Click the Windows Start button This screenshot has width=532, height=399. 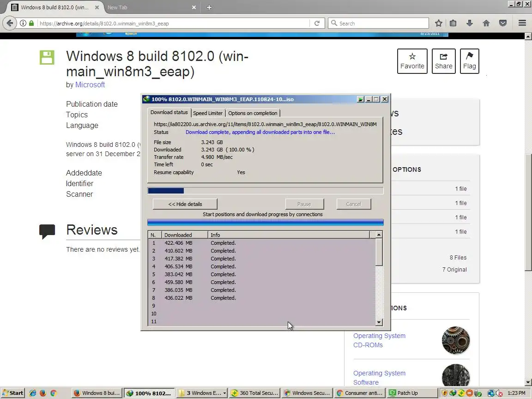[13, 393]
